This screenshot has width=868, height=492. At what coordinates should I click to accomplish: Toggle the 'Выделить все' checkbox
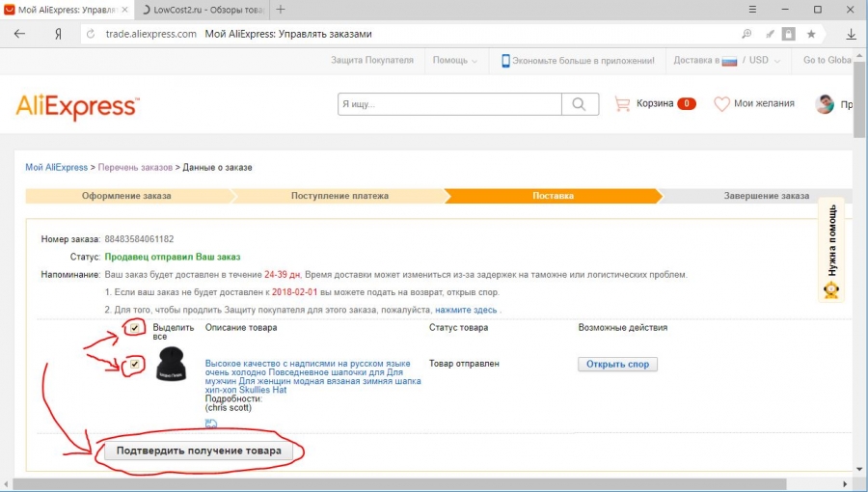click(x=136, y=329)
